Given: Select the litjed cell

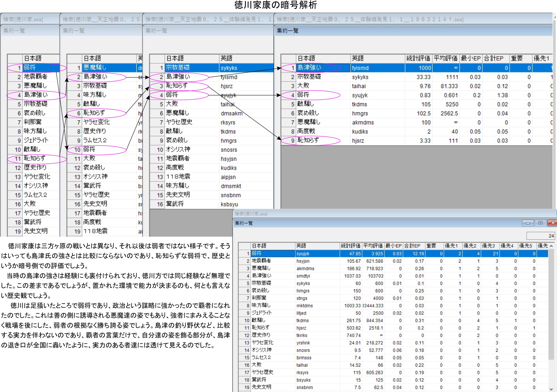Looking at the screenshot, I should click(x=317, y=313).
